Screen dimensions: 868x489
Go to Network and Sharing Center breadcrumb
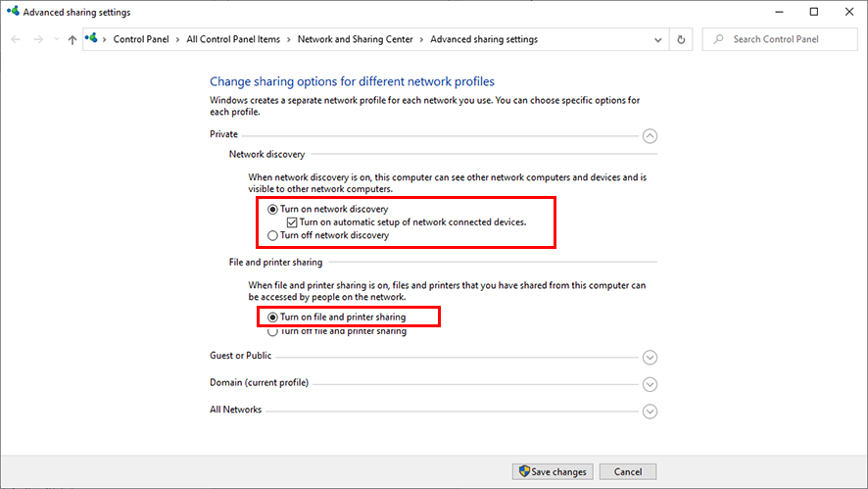[355, 39]
